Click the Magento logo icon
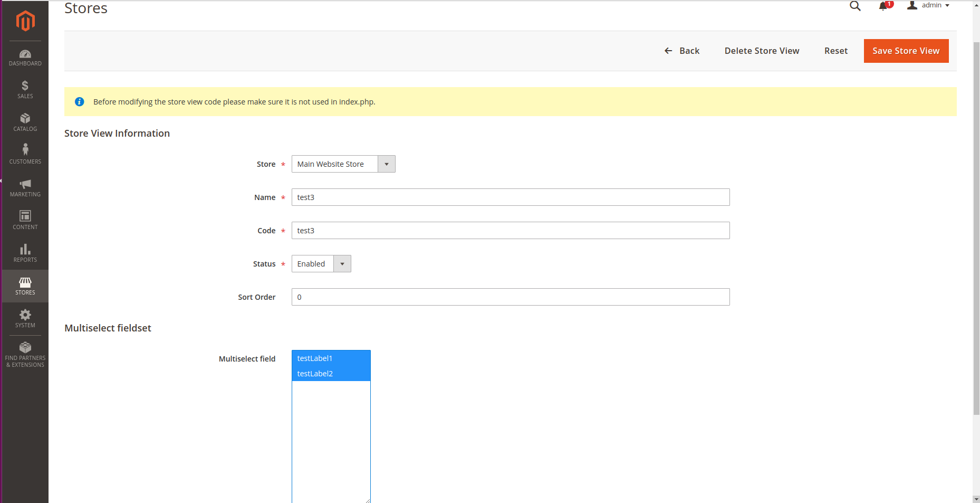 click(x=25, y=21)
